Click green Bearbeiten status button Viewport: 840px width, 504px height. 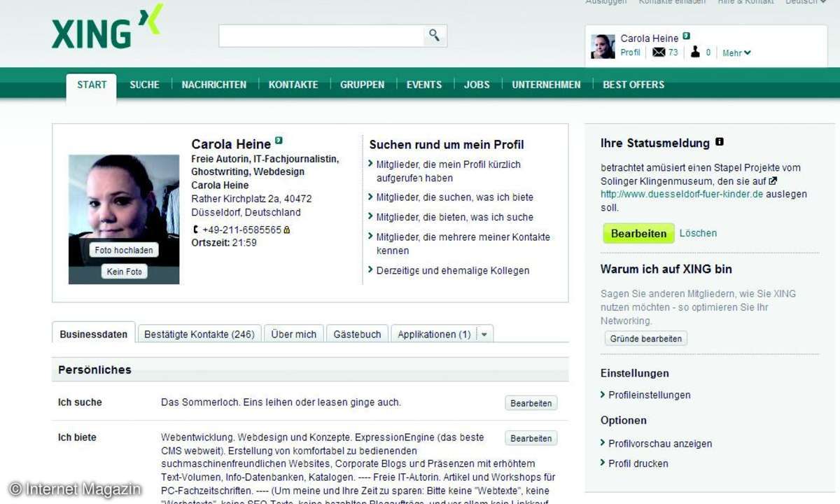tap(638, 234)
